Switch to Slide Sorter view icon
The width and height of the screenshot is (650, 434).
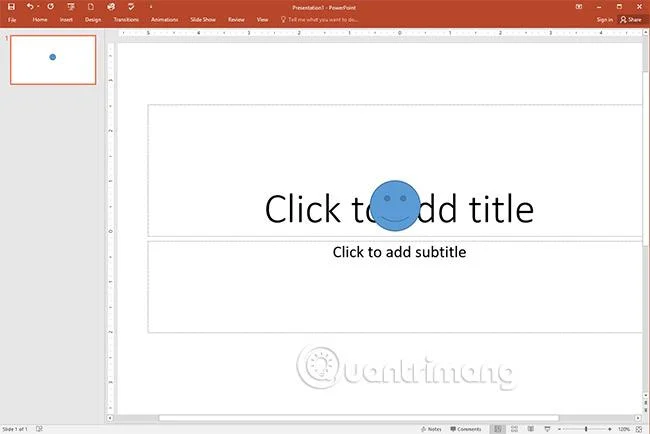point(514,429)
